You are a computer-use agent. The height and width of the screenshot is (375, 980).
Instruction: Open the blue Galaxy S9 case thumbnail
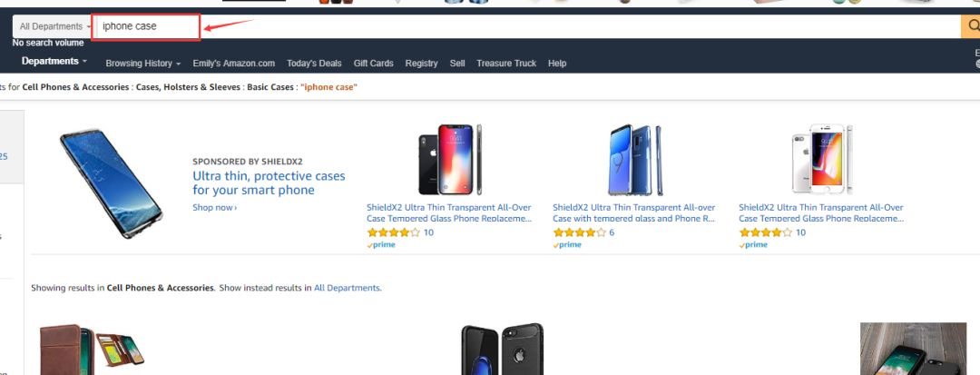(635, 160)
